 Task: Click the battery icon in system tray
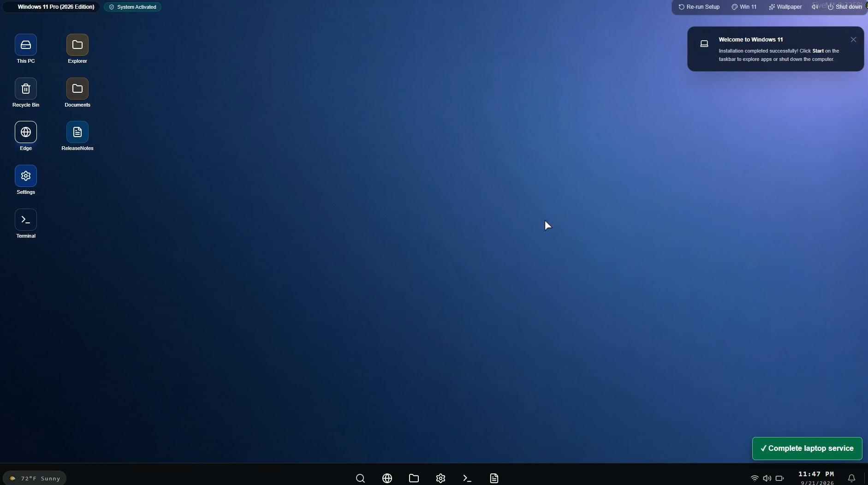click(x=779, y=478)
